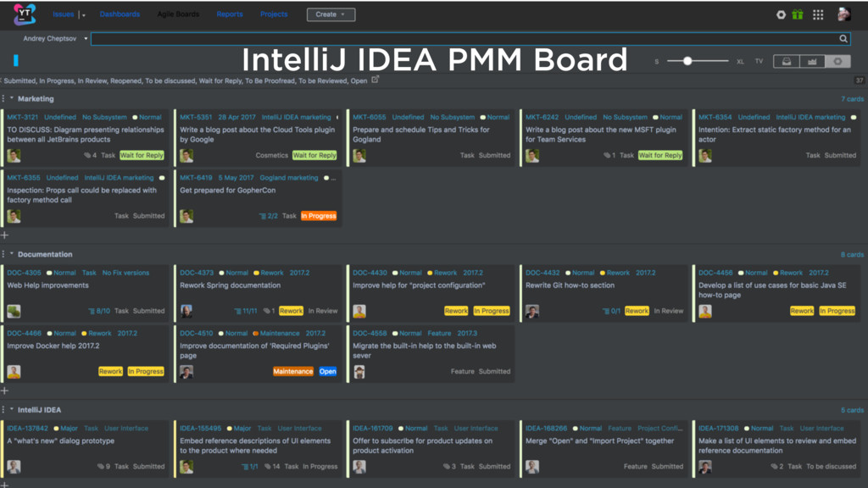
Task: Open issue IDEA-168266 link
Action: click(x=547, y=428)
